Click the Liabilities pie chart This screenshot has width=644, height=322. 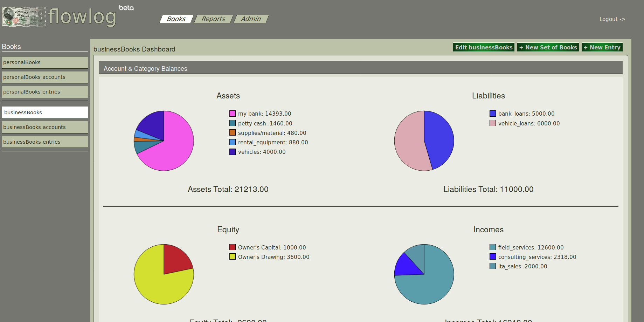(x=424, y=141)
